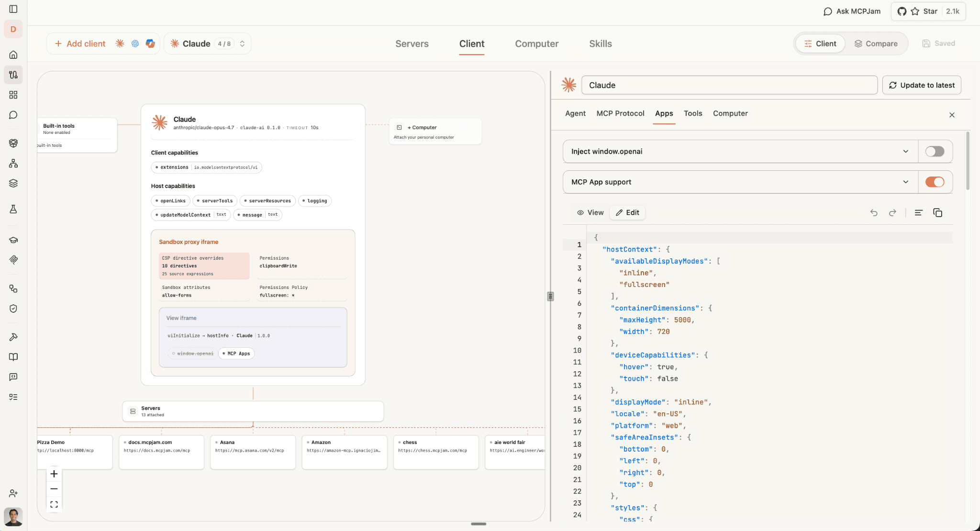980x531 pixels.
Task: Open the Claude 4/8 client switcher
Action: coord(208,44)
